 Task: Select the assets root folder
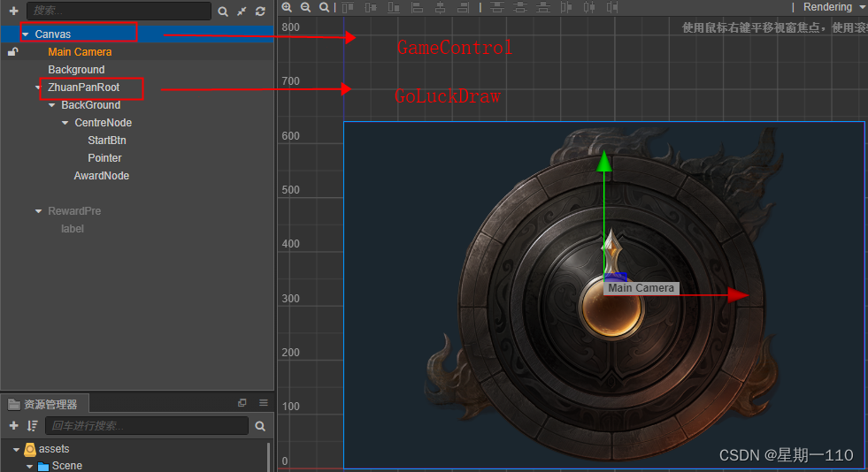pyautogui.click(x=54, y=449)
